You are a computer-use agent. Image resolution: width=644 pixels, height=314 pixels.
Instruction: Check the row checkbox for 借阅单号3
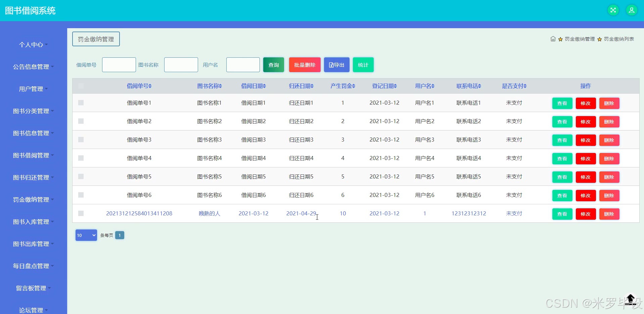click(81, 140)
